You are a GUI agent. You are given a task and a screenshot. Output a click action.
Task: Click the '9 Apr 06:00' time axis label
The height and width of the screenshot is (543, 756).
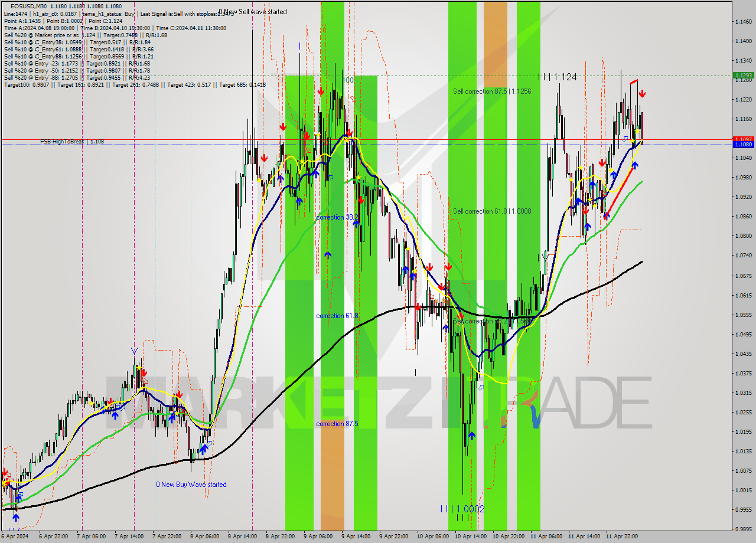[317, 537]
